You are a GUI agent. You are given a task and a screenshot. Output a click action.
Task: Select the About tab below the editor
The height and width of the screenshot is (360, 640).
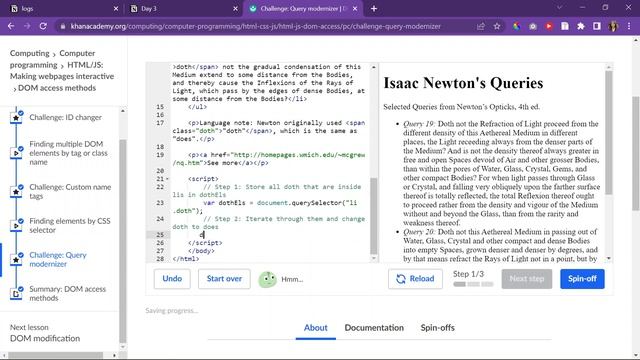[316, 328]
